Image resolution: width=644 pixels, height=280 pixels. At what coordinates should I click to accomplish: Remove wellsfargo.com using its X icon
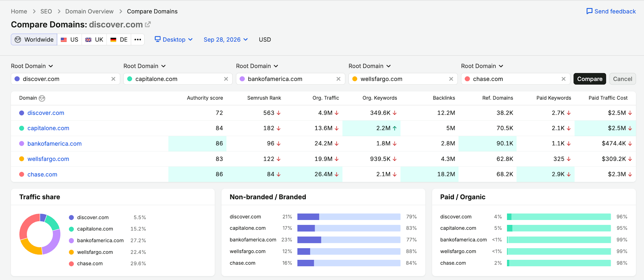(451, 79)
